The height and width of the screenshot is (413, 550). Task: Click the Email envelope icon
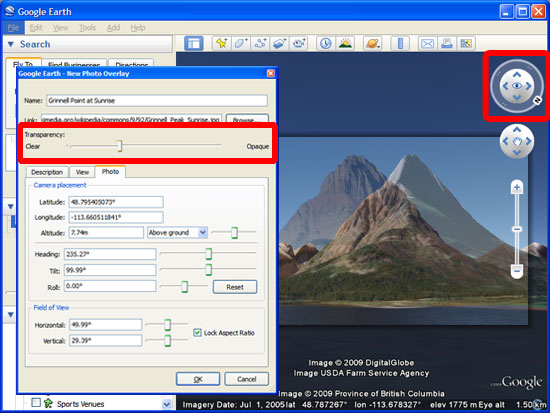[427, 44]
